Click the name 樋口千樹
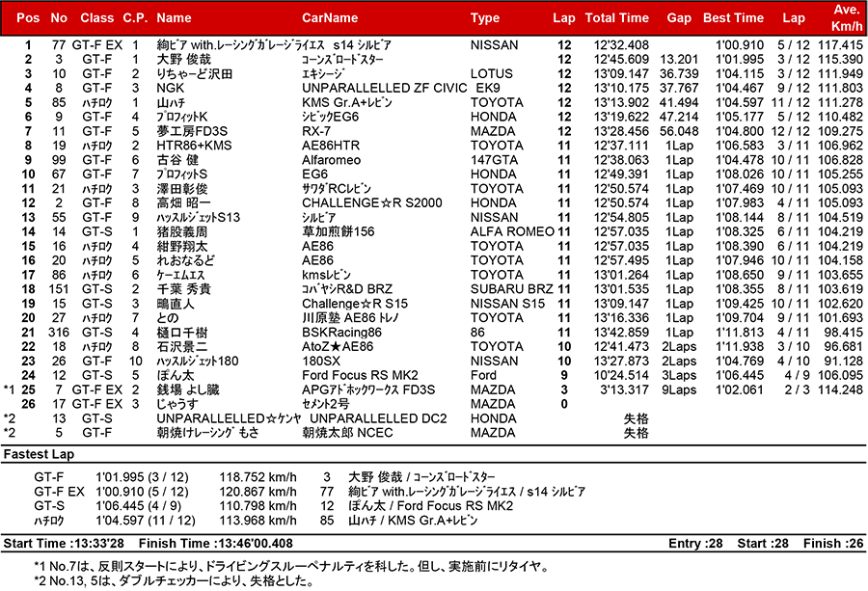 click(x=182, y=333)
